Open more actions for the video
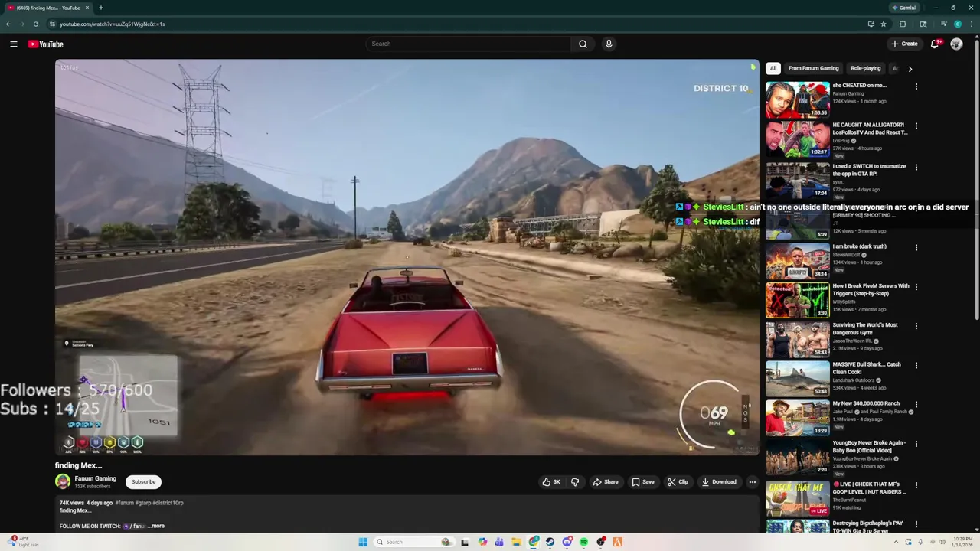 pyautogui.click(x=753, y=482)
